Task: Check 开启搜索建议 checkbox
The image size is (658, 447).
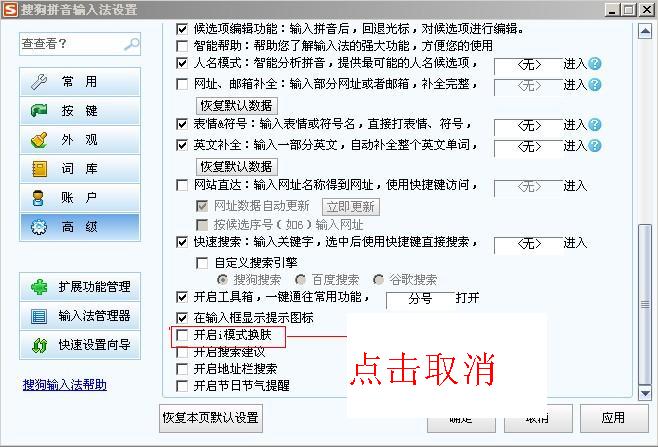Action: pyautogui.click(x=182, y=352)
